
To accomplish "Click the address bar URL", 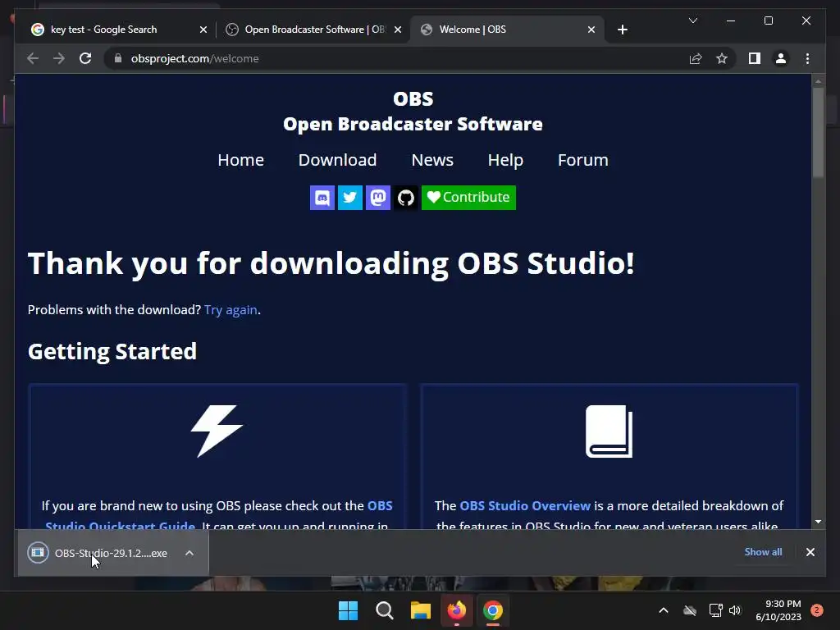I will click(x=195, y=58).
